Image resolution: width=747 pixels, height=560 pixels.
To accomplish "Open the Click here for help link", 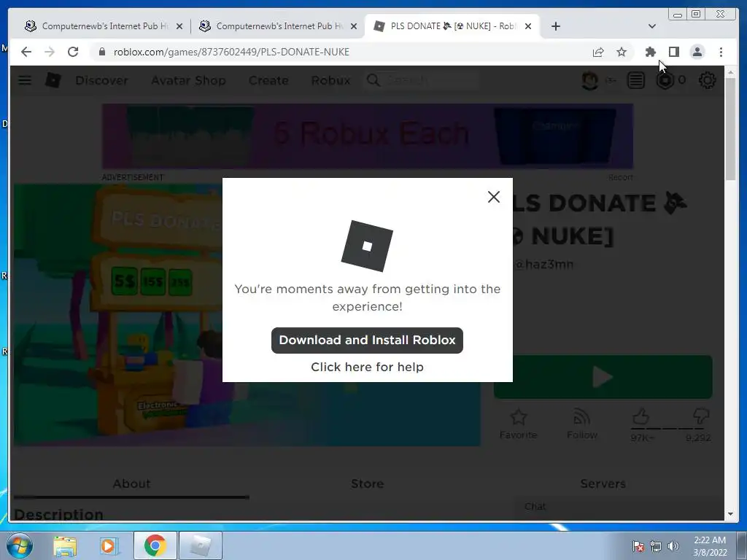I will 367,367.
